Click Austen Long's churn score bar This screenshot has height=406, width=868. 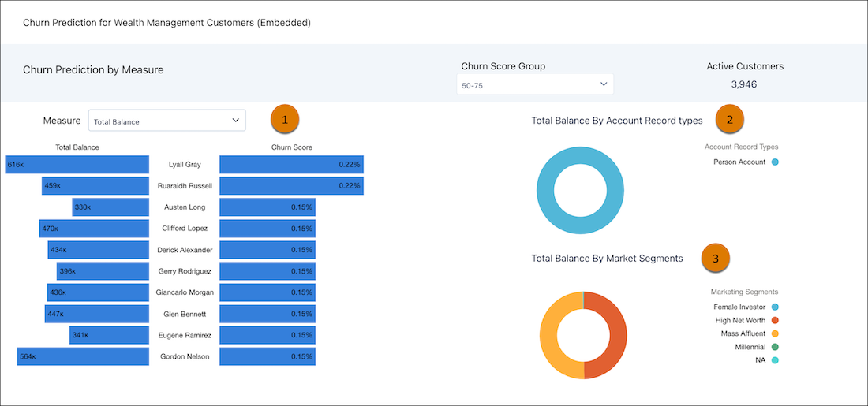(268, 207)
